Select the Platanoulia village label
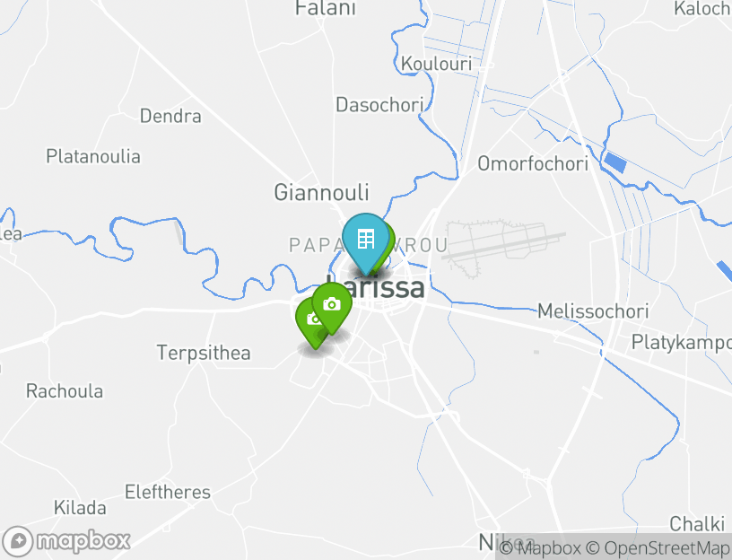732x560 pixels. click(93, 156)
